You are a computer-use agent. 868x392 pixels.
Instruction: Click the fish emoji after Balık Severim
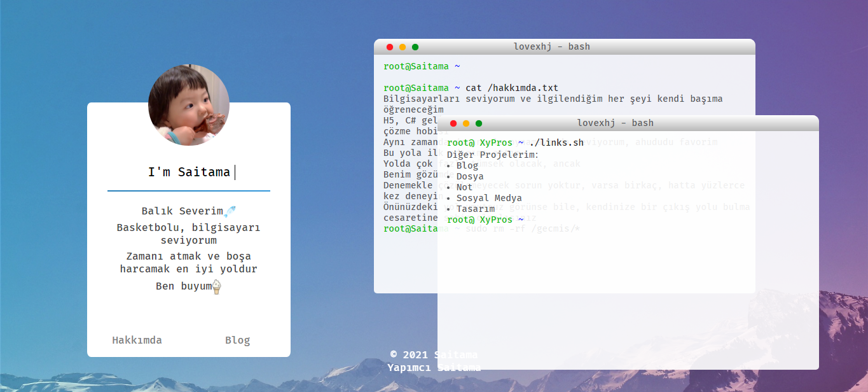coord(230,211)
